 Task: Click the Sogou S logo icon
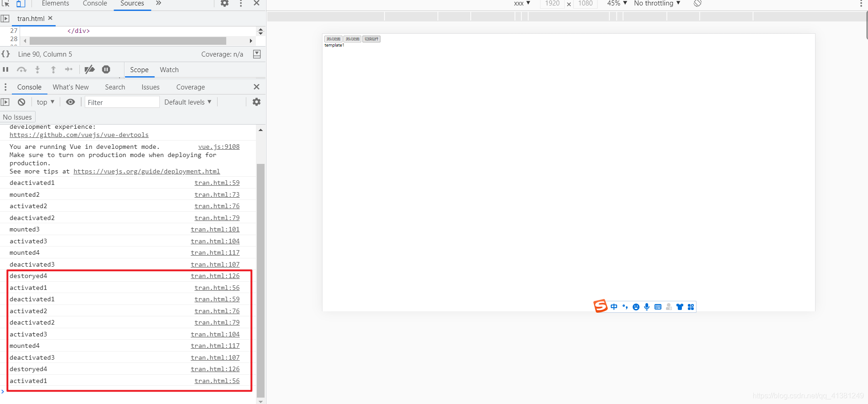coord(600,306)
